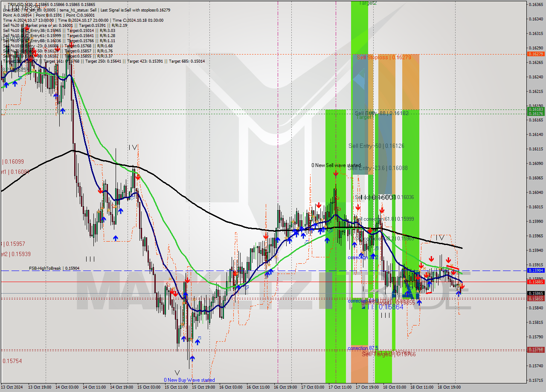The width and height of the screenshot is (546, 392).
Task: Select the '0 New Buy Wave started' annotation
Action: 189,380
